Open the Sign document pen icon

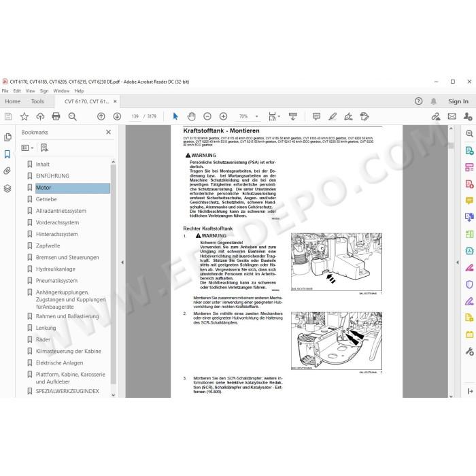coord(348,116)
